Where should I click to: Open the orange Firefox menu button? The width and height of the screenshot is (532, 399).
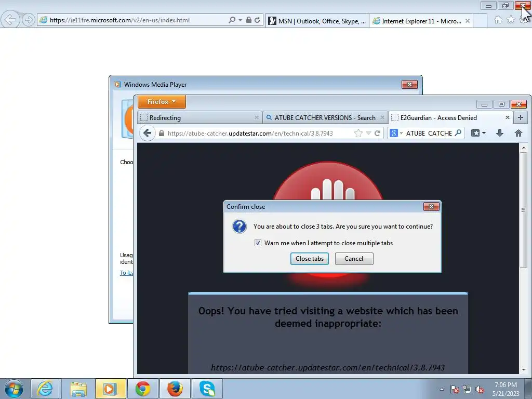[x=162, y=102]
